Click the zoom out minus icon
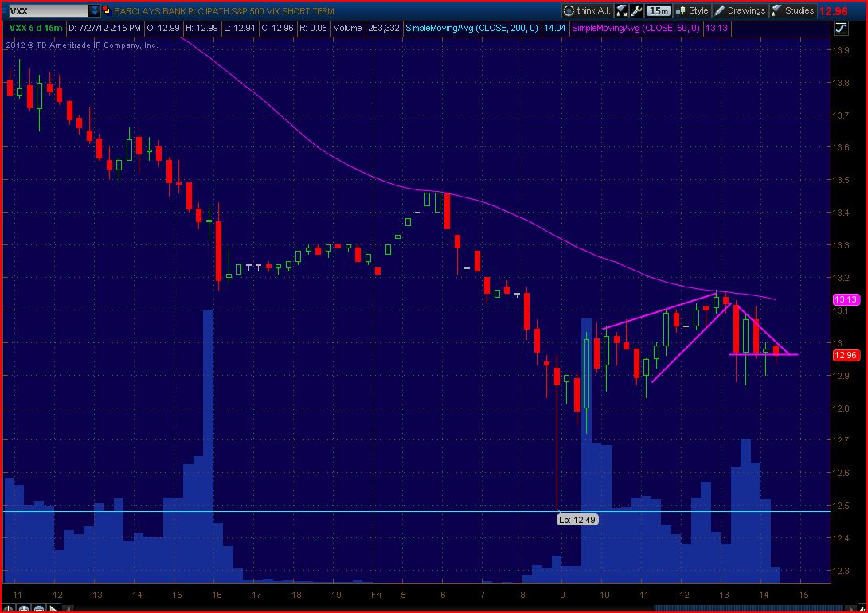868x613 pixels. tap(39, 609)
